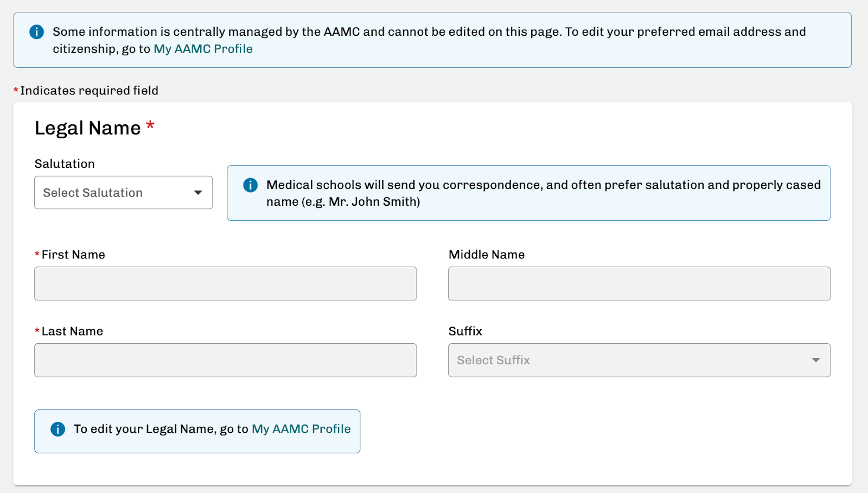Click the info icon in the top AAMC banner
The height and width of the screenshot is (493, 868).
pyautogui.click(x=36, y=32)
